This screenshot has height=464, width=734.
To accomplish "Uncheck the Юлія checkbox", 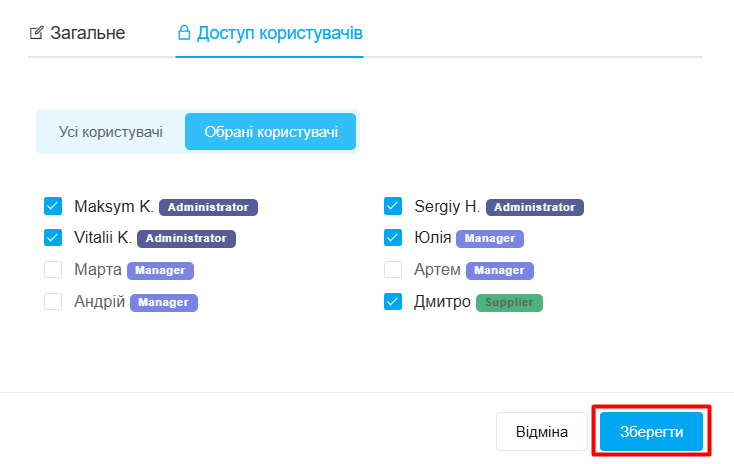I will pyautogui.click(x=393, y=238).
